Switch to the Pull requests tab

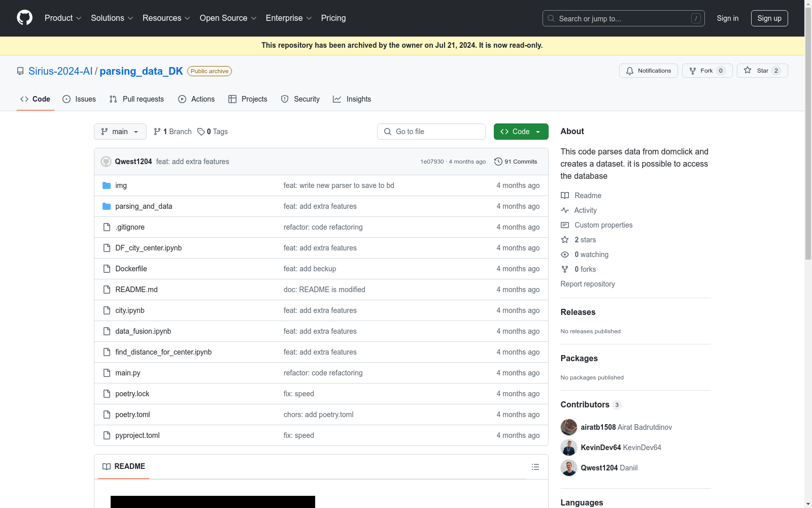[x=137, y=99]
